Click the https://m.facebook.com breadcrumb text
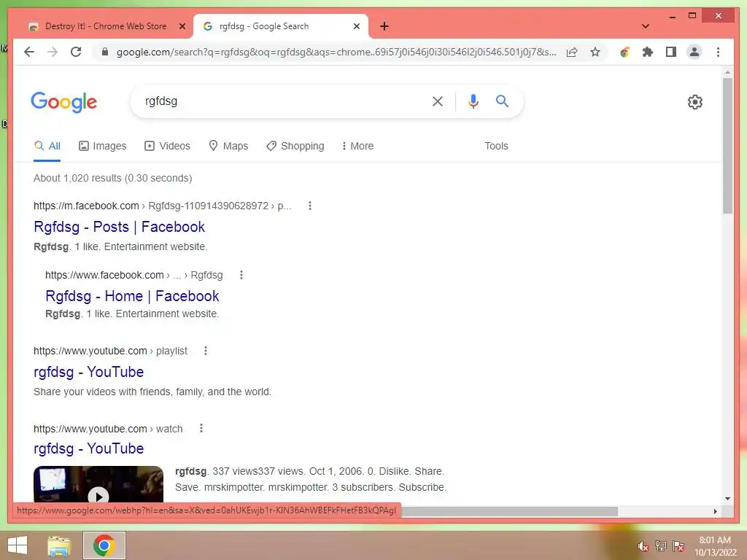747x560 pixels. click(x=86, y=206)
